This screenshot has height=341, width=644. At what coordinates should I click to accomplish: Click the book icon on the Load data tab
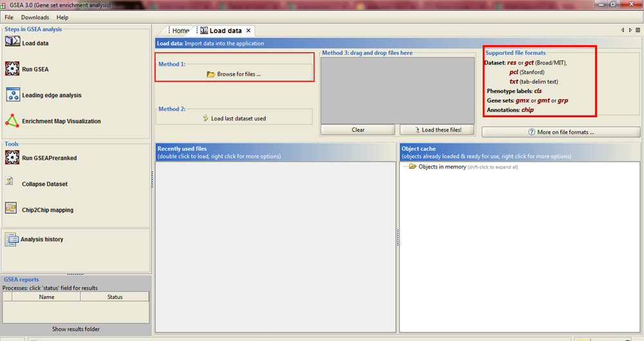[x=204, y=30]
